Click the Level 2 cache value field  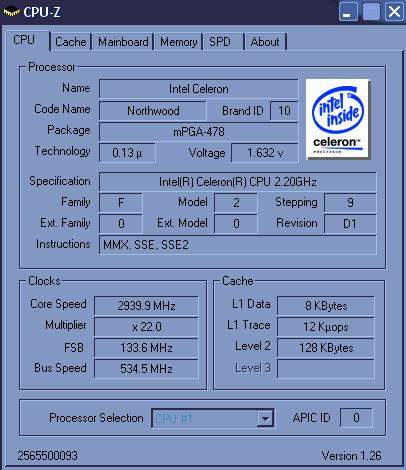point(326,348)
